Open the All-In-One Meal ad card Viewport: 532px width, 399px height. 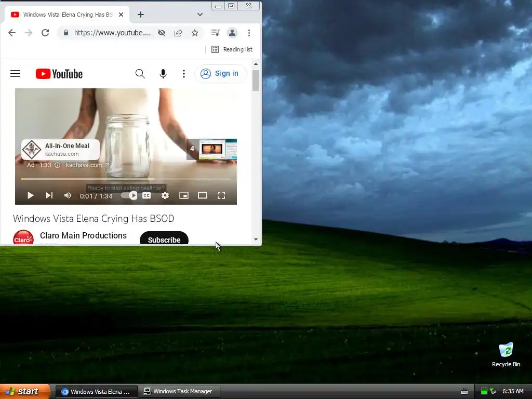[x=60, y=149]
